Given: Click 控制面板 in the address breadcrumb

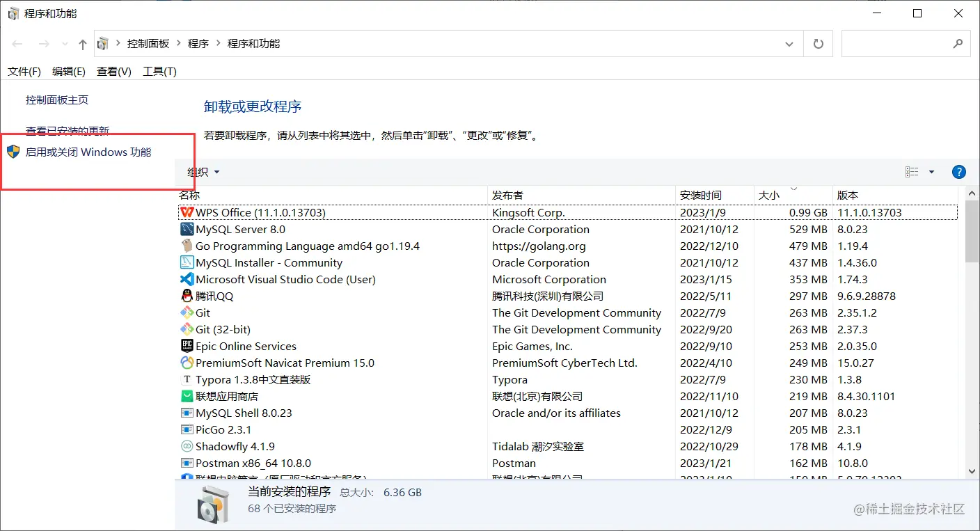Looking at the screenshot, I should (x=148, y=43).
